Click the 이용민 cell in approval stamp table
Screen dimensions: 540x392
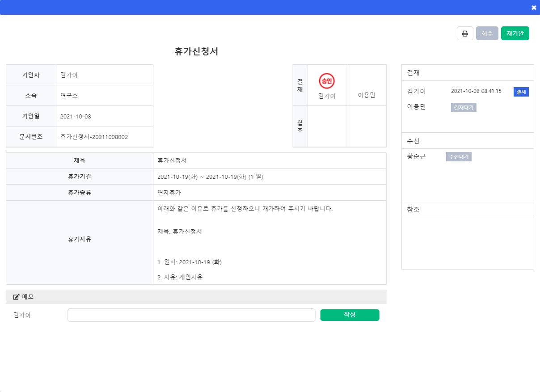(366, 95)
